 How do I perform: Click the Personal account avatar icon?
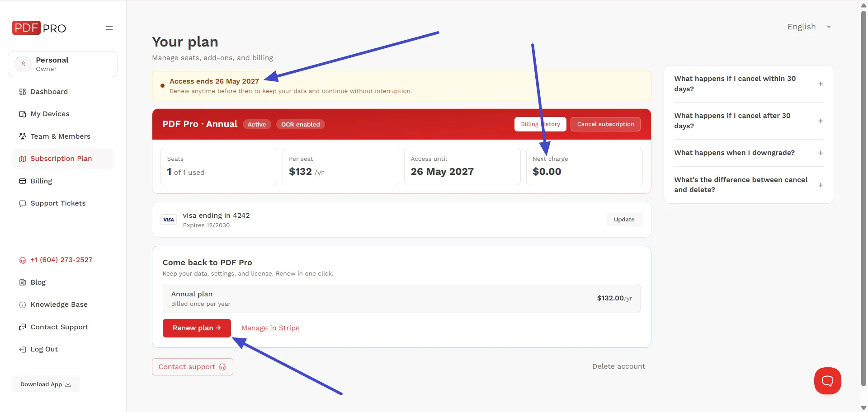(x=23, y=64)
